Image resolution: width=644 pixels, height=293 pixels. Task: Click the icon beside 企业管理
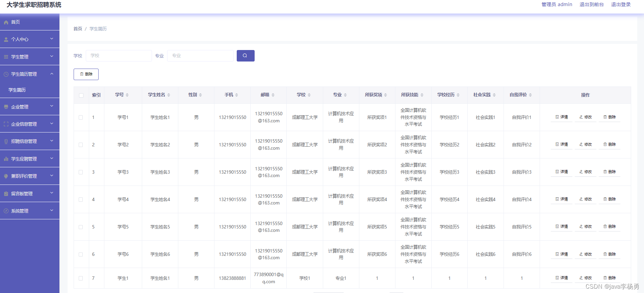(6, 107)
